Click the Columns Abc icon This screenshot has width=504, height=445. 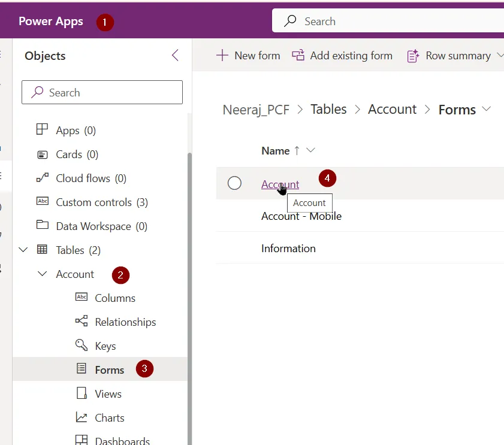(82, 296)
